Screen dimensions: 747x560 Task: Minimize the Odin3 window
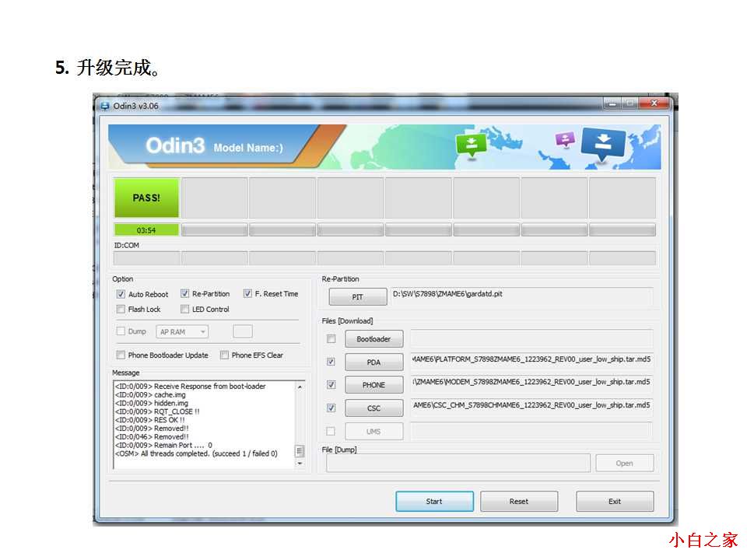(612, 103)
